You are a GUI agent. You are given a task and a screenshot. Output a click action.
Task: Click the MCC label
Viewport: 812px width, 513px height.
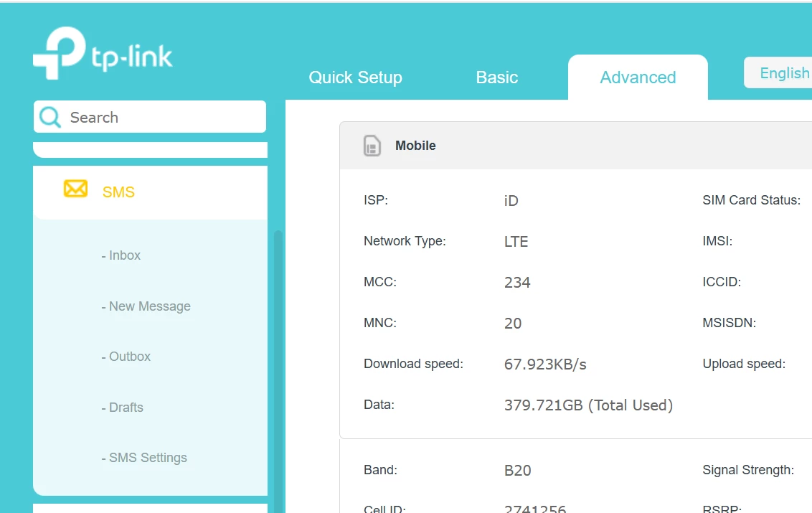[379, 282]
